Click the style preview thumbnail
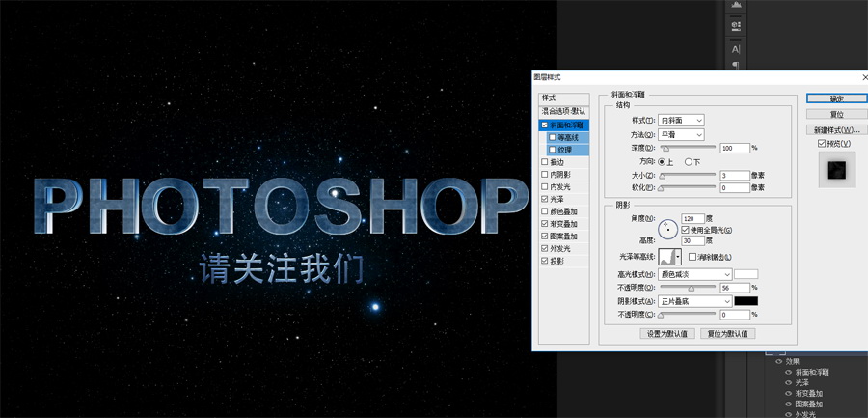This screenshot has height=418, width=868. (837, 170)
